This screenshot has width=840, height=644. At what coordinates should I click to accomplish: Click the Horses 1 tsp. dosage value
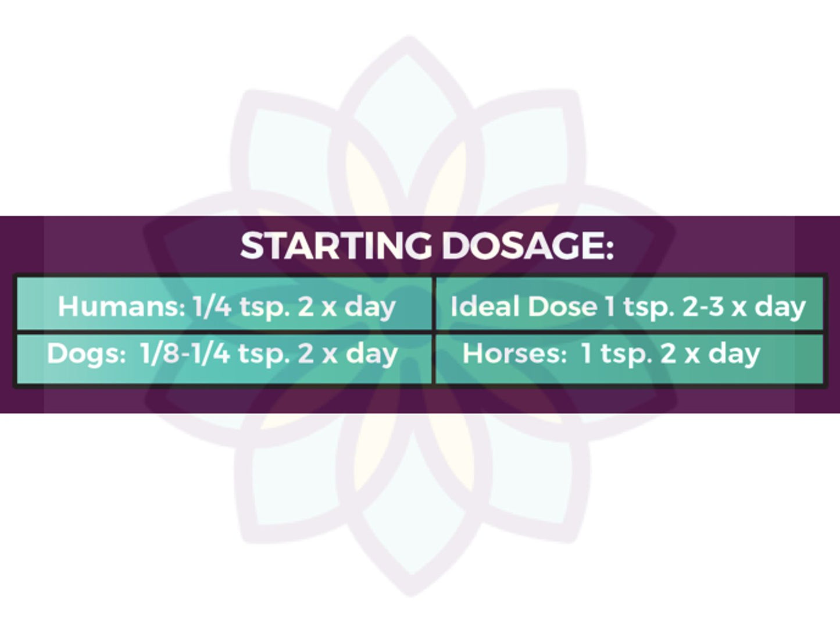click(617, 354)
